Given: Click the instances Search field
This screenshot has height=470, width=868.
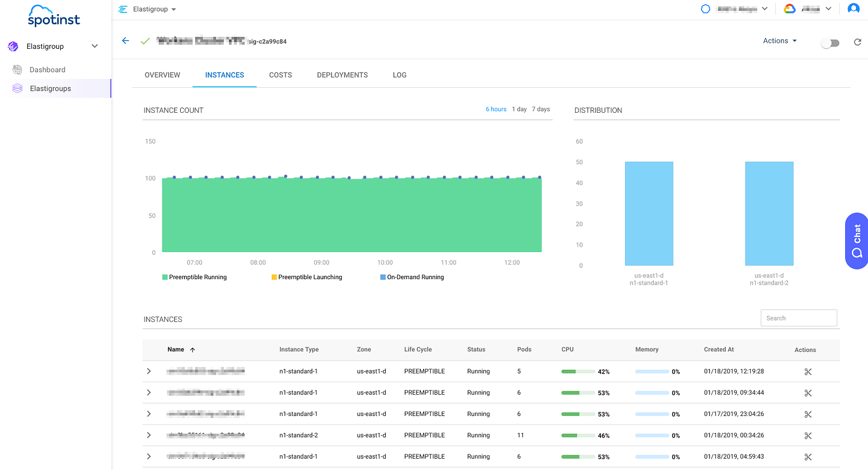Looking at the screenshot, I should [x=798, y=318].
